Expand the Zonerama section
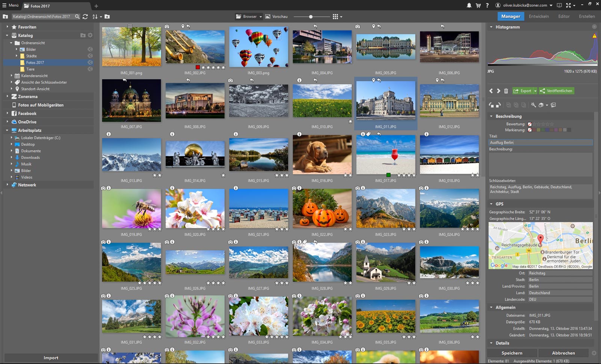 (7, 97)
